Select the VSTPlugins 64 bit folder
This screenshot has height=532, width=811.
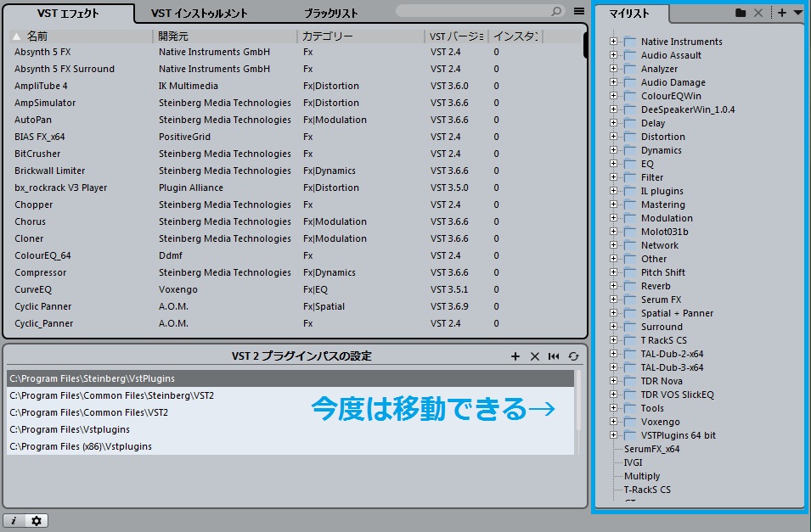click(678, 435)
